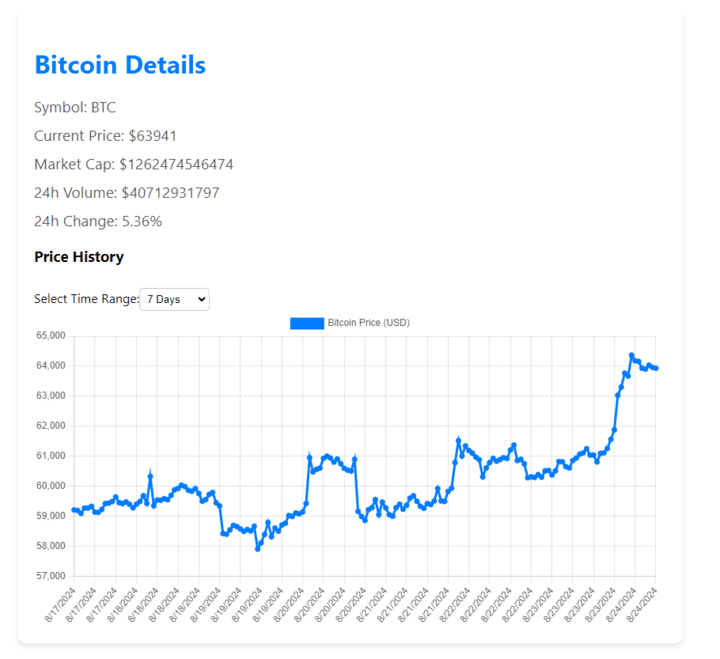Click the 61,000 y-axis tick label
The height and width of the screenshot is (659, 720).
click(49, 456)
